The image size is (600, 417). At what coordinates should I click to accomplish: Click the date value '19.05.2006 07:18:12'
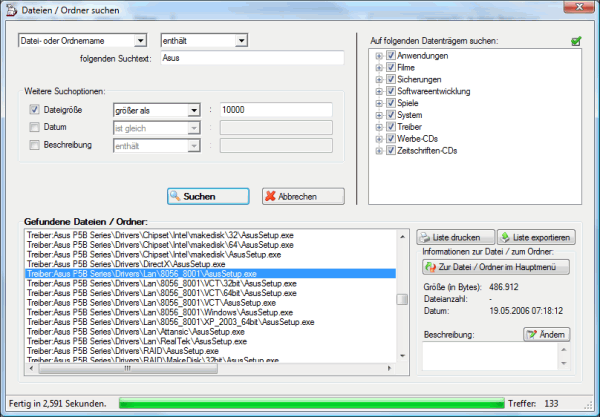pyautogui.click(x=526, y=311)
